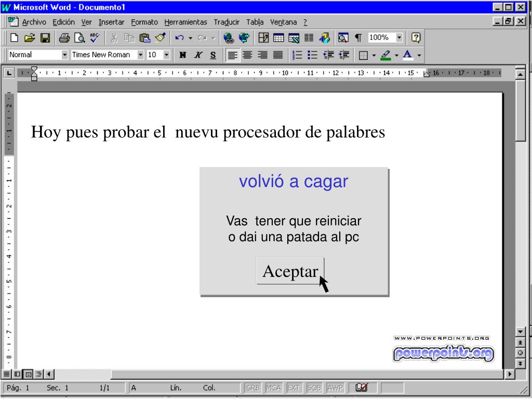Screen dimensions: 532x399
Task: Insert a Microsoft Excel worksheet
Action: [x=294, y=37]
